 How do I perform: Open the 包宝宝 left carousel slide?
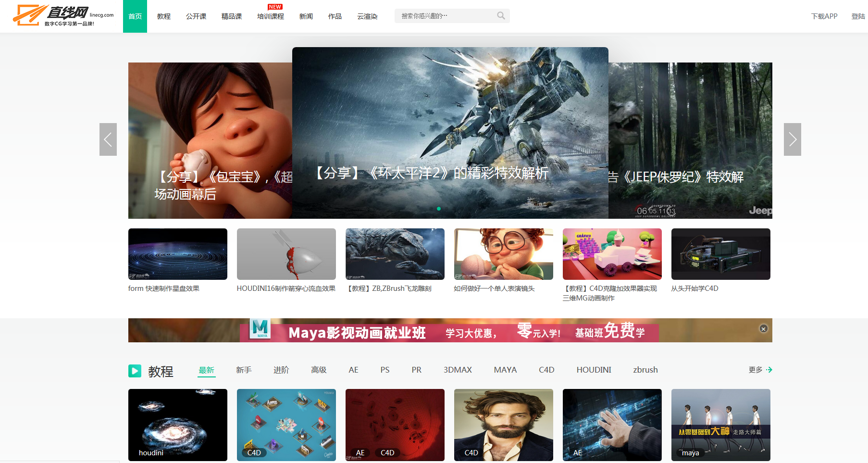[210, 140]
